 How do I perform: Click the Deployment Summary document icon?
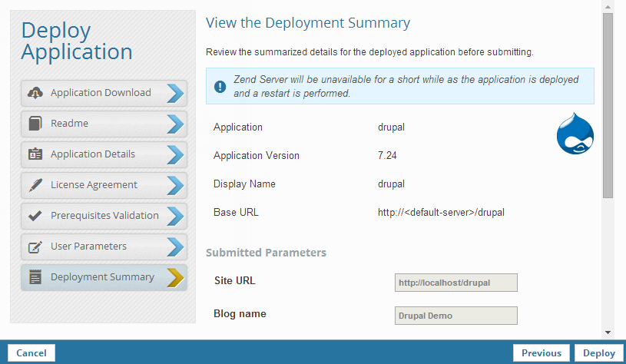pyautogui.click(x=35, y=277)
